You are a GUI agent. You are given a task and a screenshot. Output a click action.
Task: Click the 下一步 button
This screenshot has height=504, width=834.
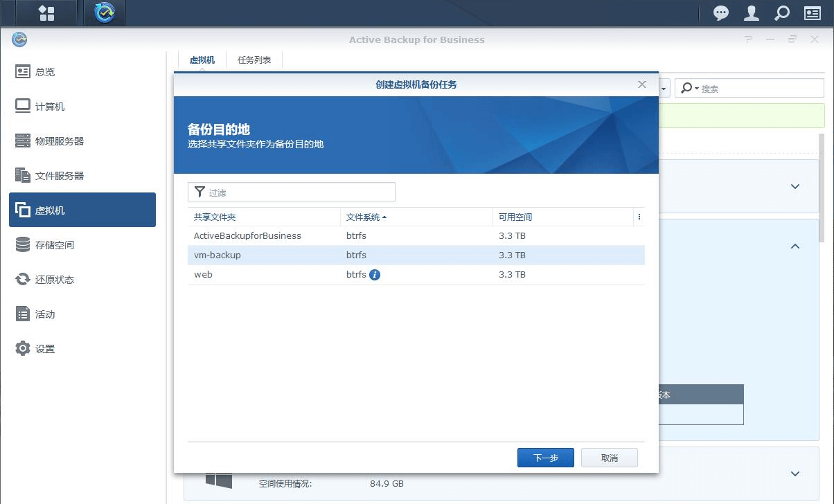(545, 458)
